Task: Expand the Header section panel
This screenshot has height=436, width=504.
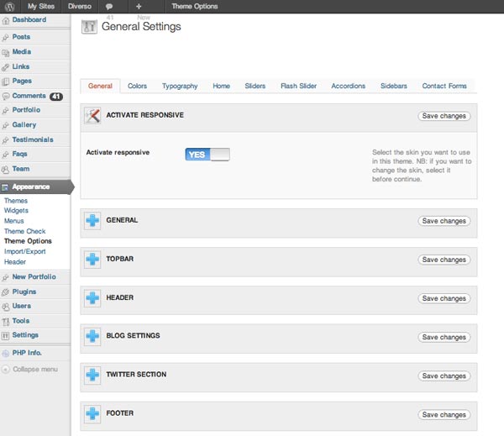Action: 92,298
